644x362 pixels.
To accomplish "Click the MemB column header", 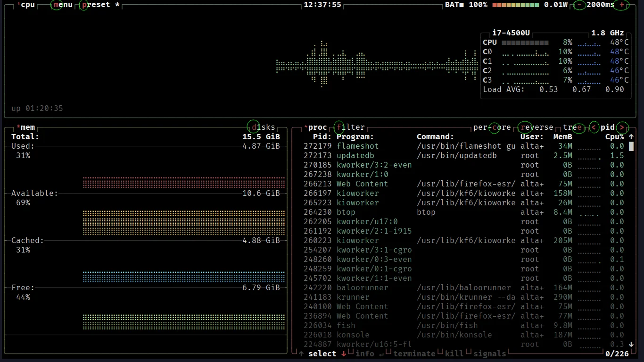I will tap(563, 137).
